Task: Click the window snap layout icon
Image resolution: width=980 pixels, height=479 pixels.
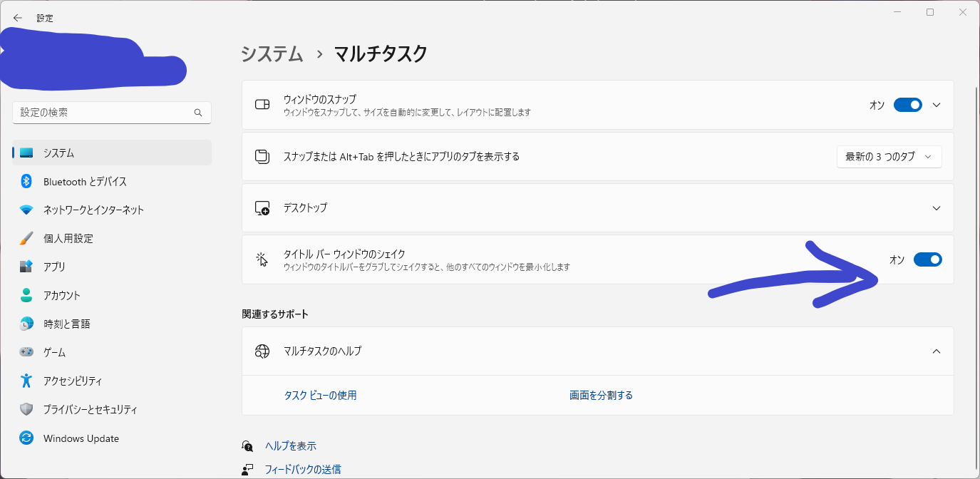Action: pos(262,105)
